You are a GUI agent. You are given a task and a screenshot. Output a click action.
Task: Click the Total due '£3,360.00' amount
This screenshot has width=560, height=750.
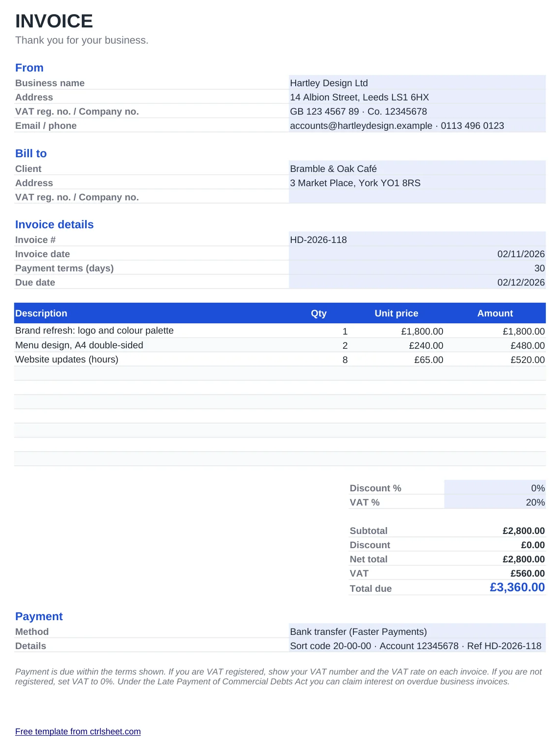tap(517, 587)
